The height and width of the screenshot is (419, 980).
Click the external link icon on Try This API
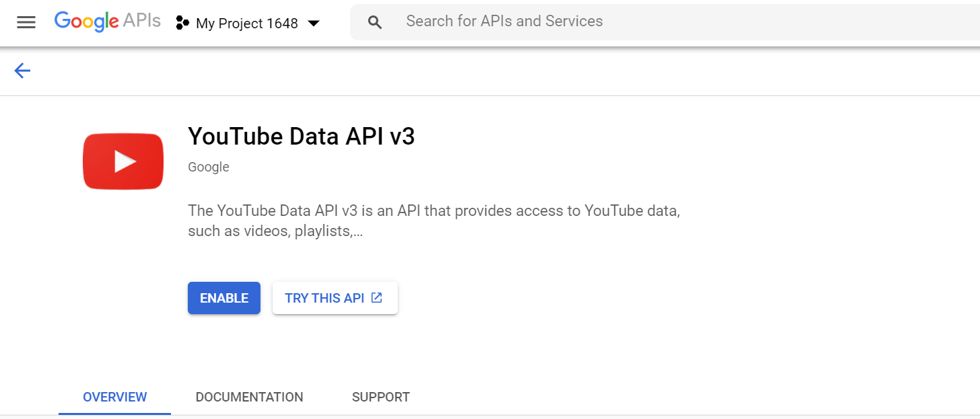(377, 297)
